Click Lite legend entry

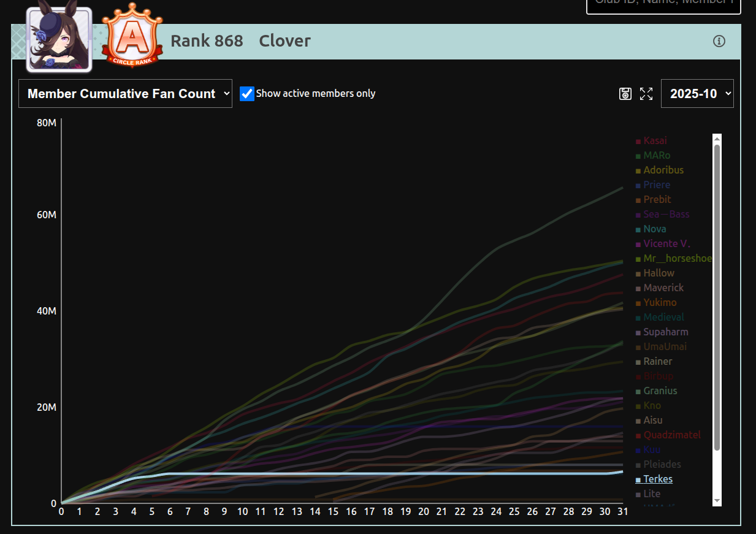pyautogui.click(x=647, y=494)
